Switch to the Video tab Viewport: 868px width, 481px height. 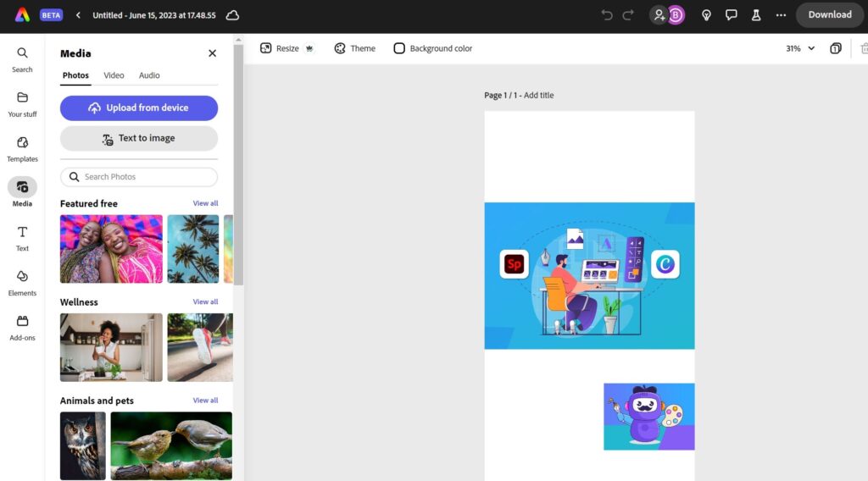[114, 75]
